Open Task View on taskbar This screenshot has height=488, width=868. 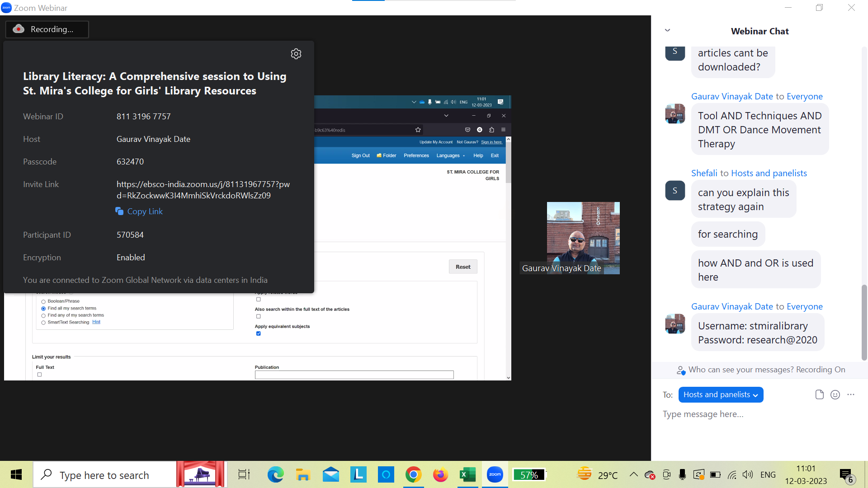point(244,474)
